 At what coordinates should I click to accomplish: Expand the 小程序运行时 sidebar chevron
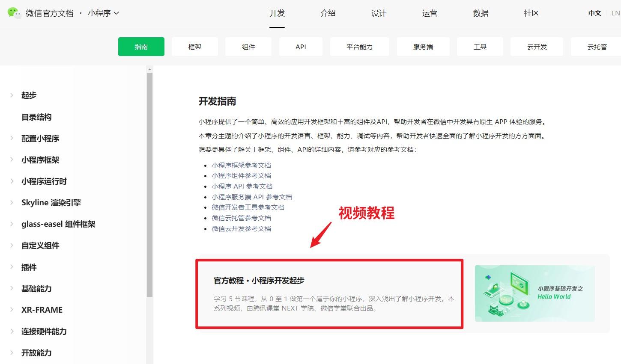click(x=12, y=181)
